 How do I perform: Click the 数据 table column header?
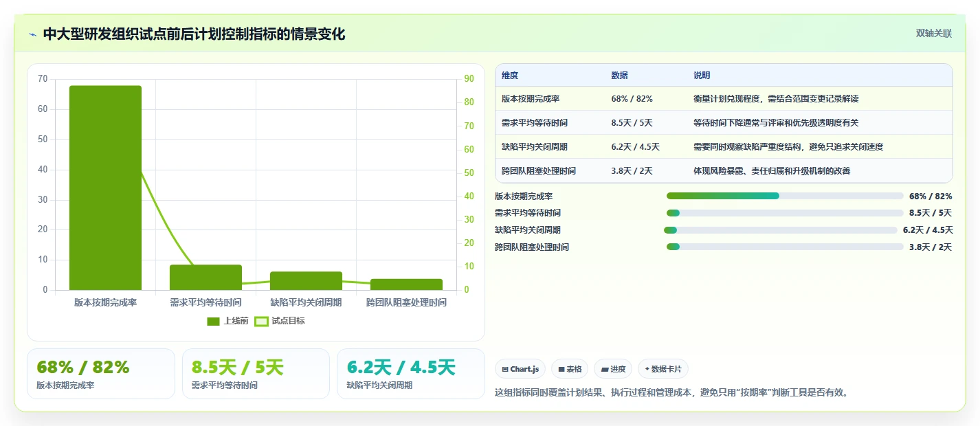[x=619, y=76]
